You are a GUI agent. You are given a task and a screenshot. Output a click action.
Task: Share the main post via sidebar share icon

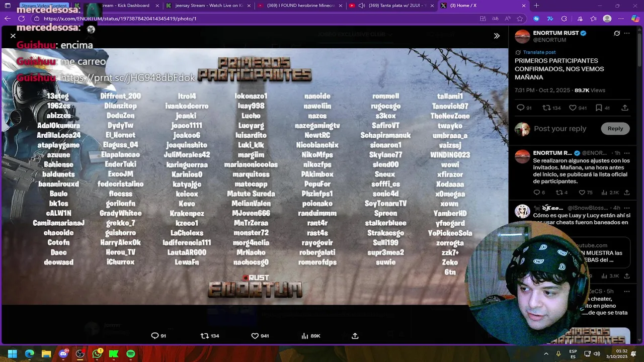click(x=625, y=108)
